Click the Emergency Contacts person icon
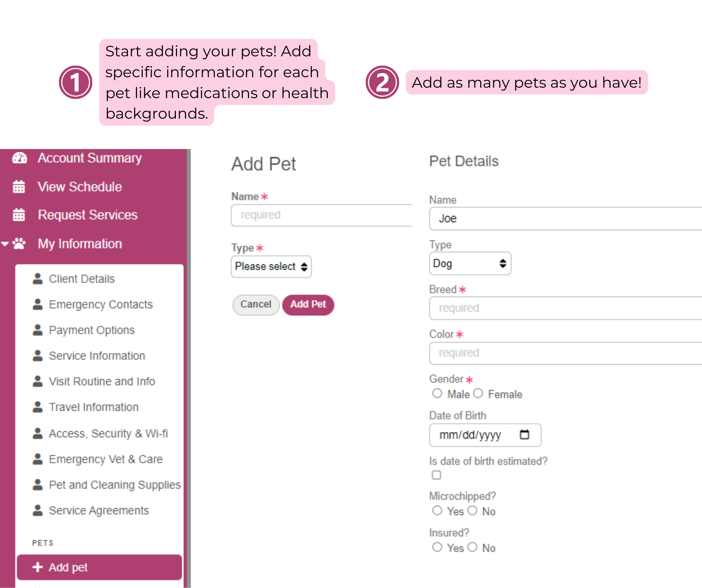This screenshot has height=588, width=702. click(x=38, y=304)
